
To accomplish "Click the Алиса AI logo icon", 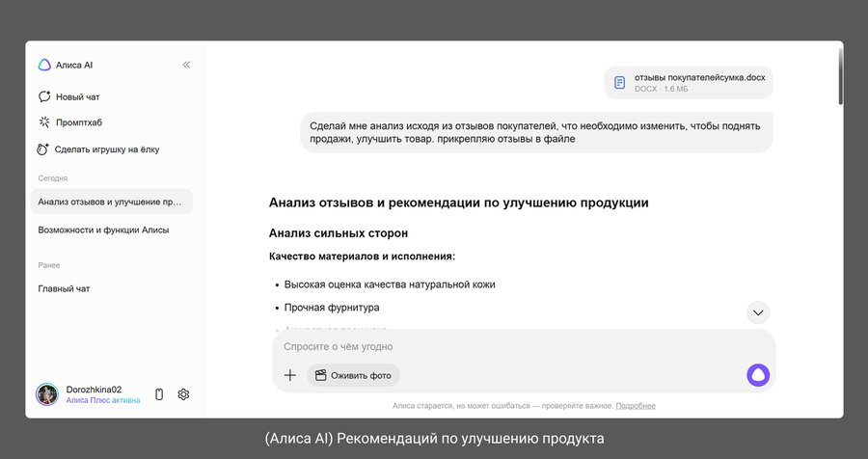I will point(44,65).
